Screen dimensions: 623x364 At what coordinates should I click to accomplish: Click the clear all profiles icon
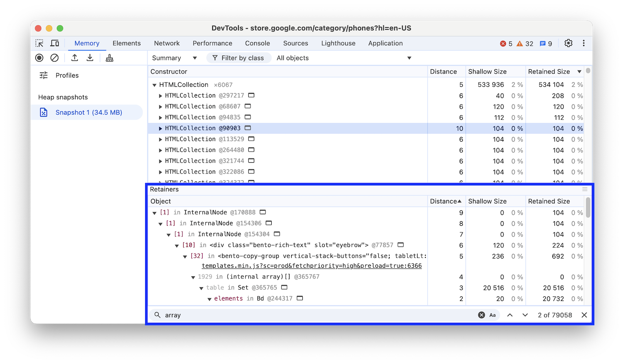[x=54, y=58]
